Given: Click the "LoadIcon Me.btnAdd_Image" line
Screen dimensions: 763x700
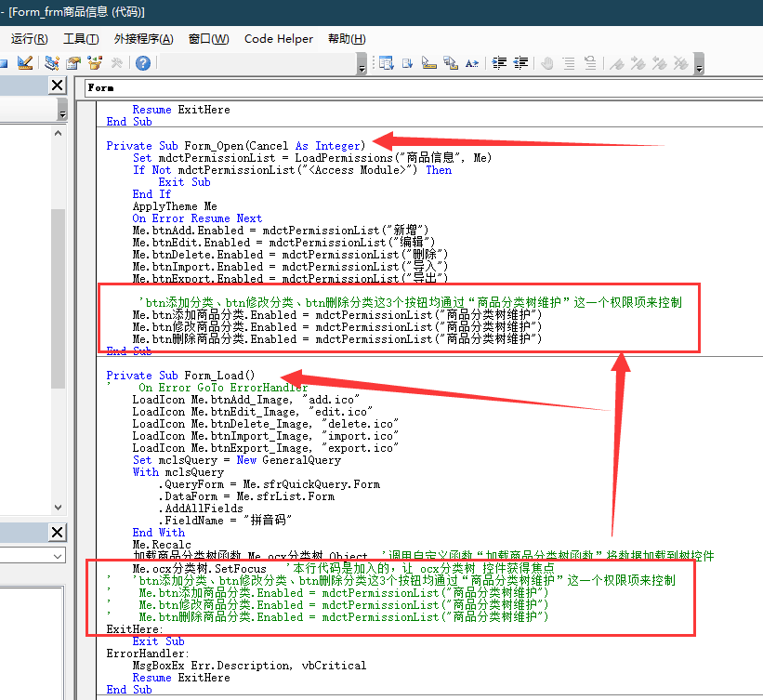Looking at the screenshot, I should pyautogui.click(x=246, y=400).
